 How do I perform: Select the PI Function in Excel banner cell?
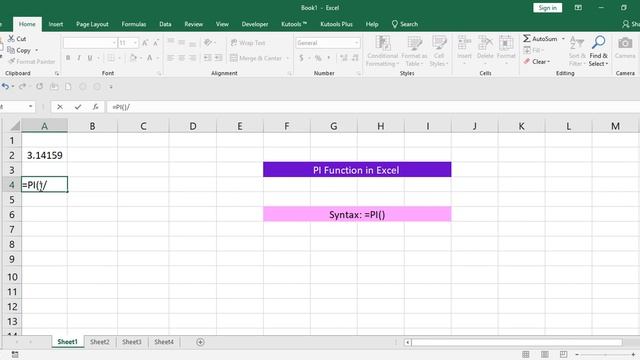[x=357, y=170]
